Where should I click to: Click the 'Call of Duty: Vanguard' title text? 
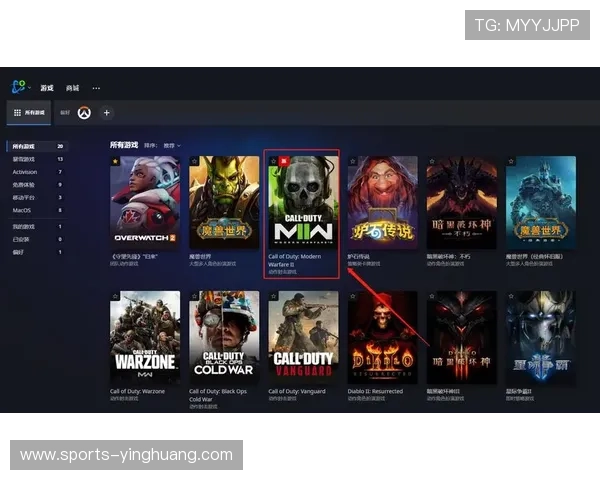[297, 391]
